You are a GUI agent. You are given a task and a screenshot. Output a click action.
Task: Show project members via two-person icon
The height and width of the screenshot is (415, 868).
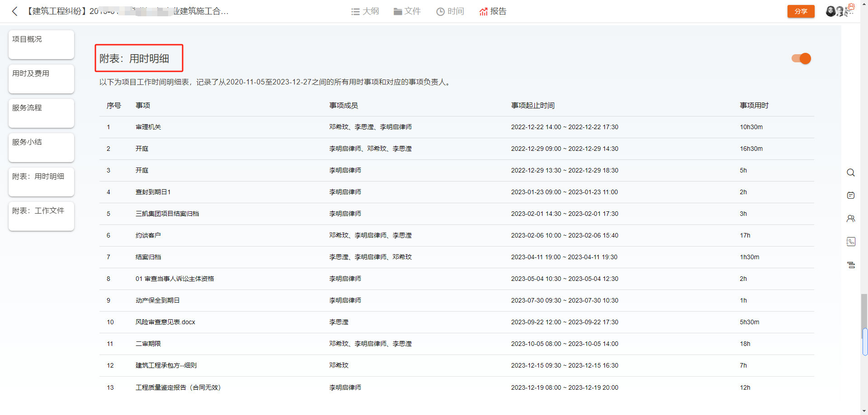coord(851,219)
